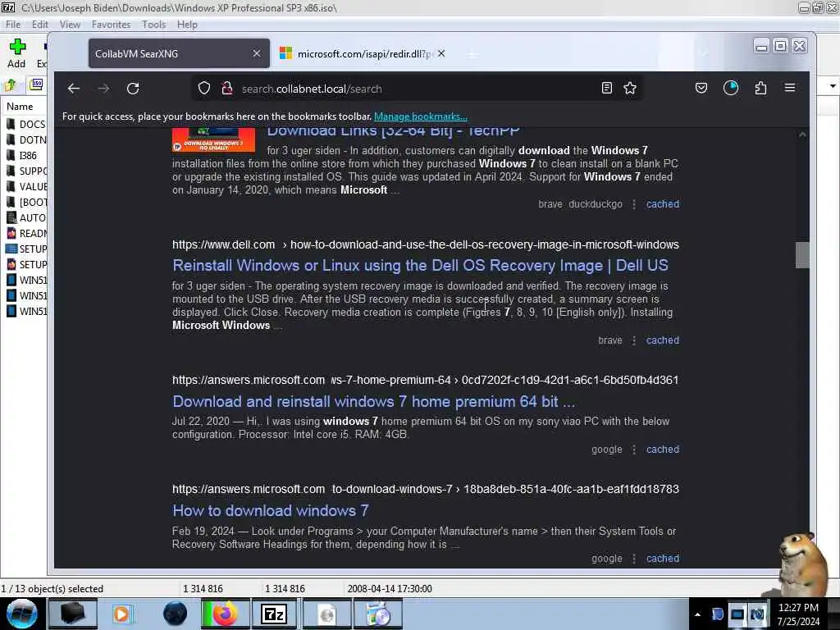Close the CollabVM SearXNG tab
Screen dimensions: 840x630
[257, 53]
